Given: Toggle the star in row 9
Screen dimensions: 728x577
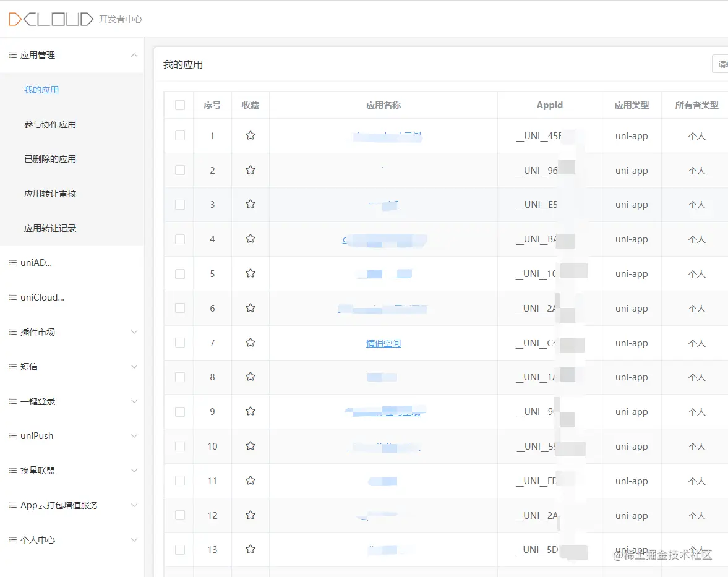Looking at the screenshot, I should click(x=251, y=411).
